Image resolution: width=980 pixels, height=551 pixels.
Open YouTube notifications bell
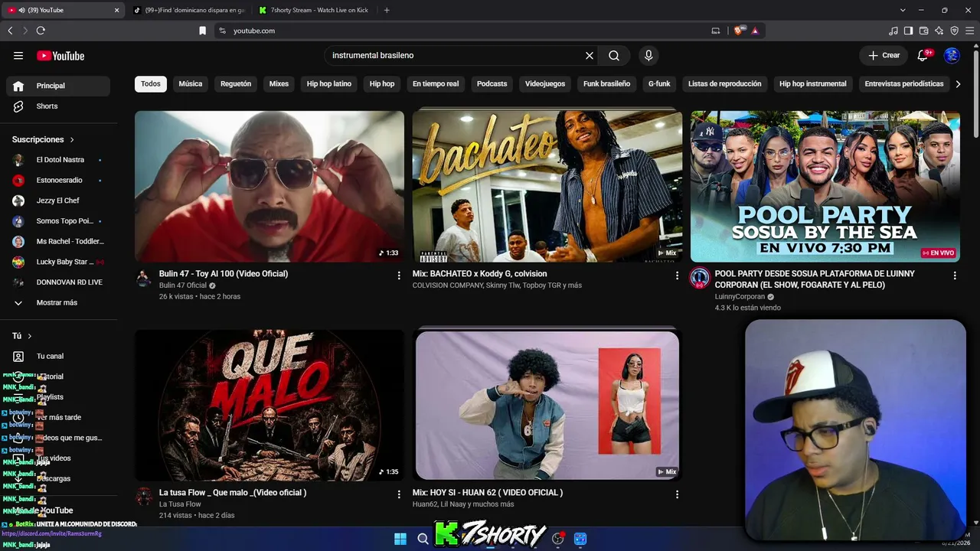923,55
